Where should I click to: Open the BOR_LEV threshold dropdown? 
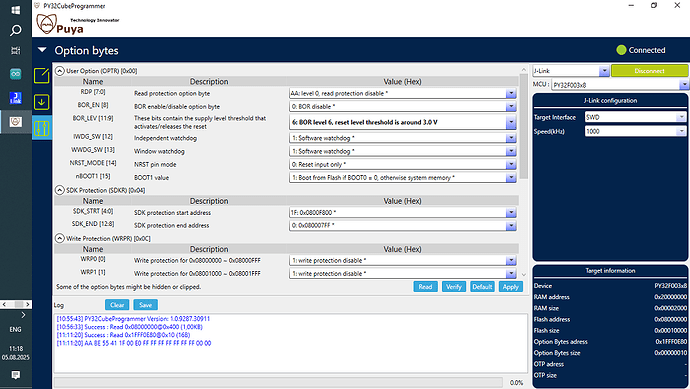click(510, 122)
